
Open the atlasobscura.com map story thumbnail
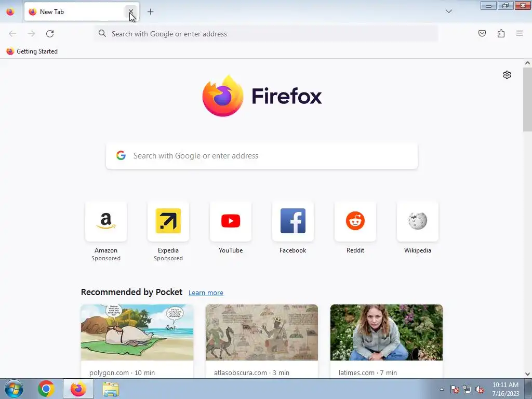[262, 332]
